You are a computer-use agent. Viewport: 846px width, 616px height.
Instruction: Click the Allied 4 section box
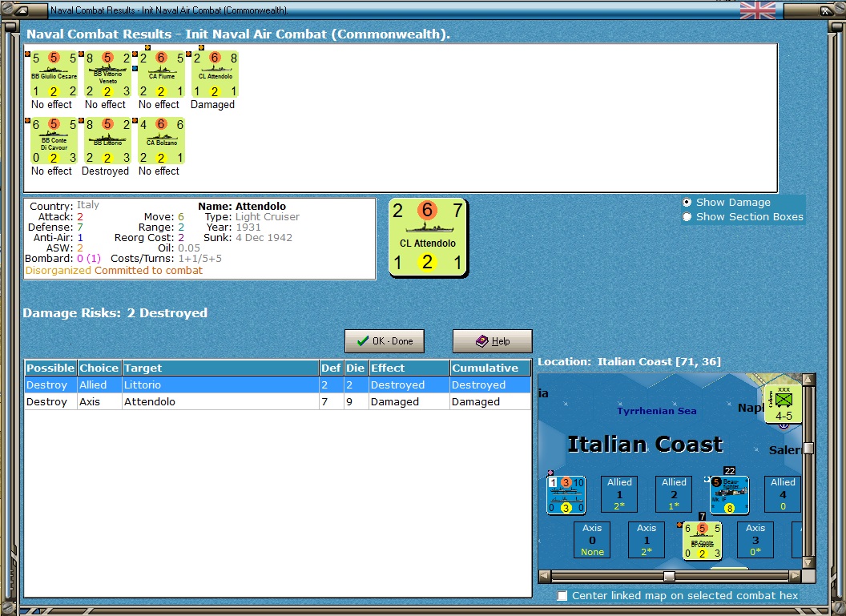click(783, 494)
